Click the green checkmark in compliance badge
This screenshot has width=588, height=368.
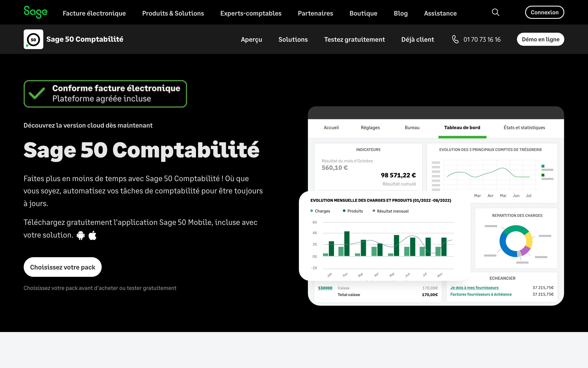[x=37, y=93]
